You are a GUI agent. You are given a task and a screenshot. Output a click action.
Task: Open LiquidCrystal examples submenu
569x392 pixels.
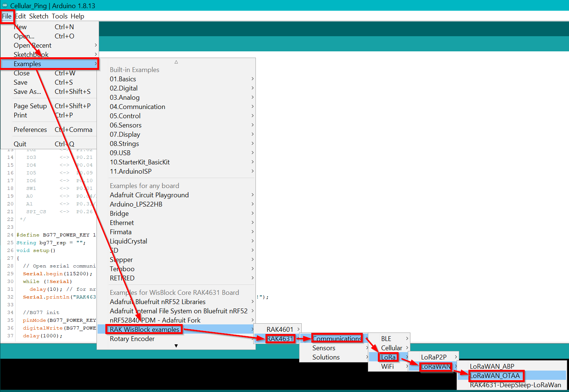176,241
